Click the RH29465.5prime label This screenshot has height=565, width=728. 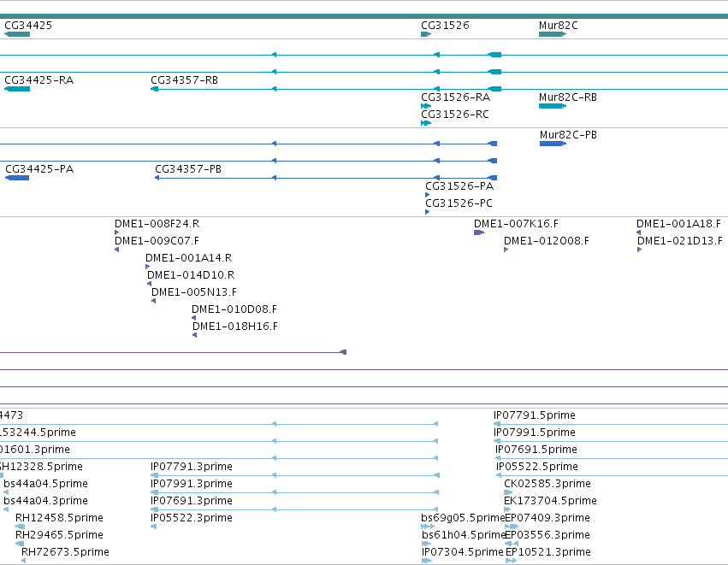59,535
